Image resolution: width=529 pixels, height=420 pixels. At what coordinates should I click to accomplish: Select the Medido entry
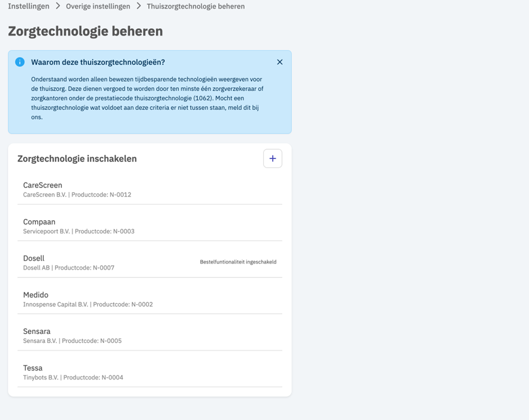(x=150, y=299)
